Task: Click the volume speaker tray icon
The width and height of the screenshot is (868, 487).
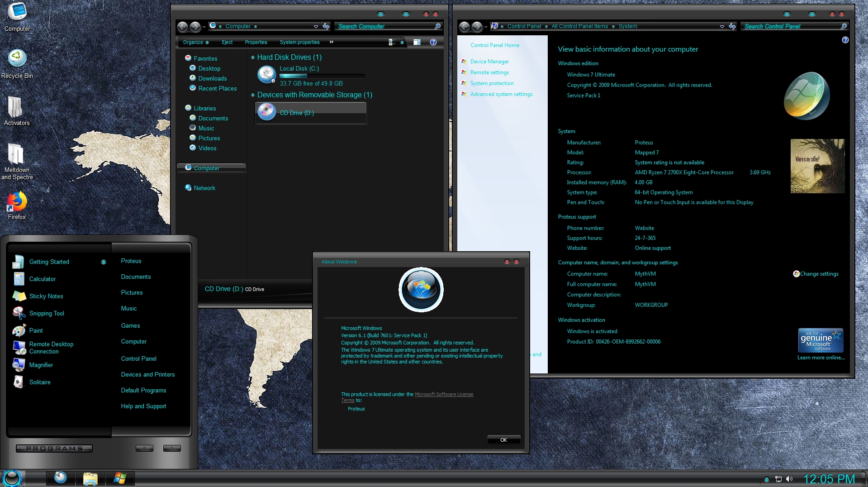Action: (x=789, y=479)
